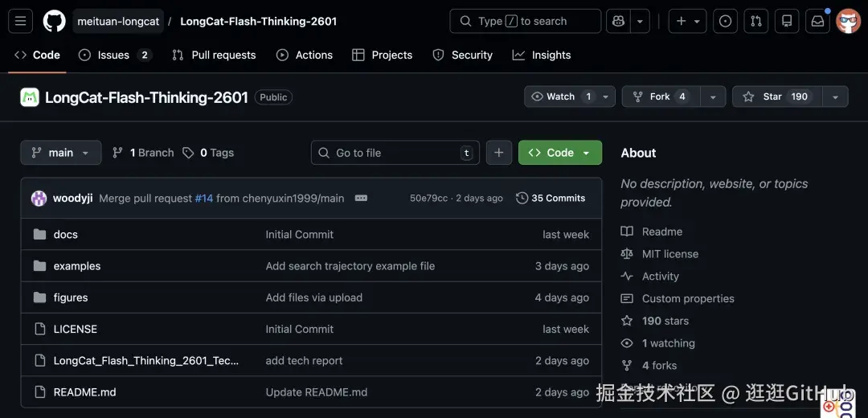
Task: Click the search field in header
Action: [526, 21]
